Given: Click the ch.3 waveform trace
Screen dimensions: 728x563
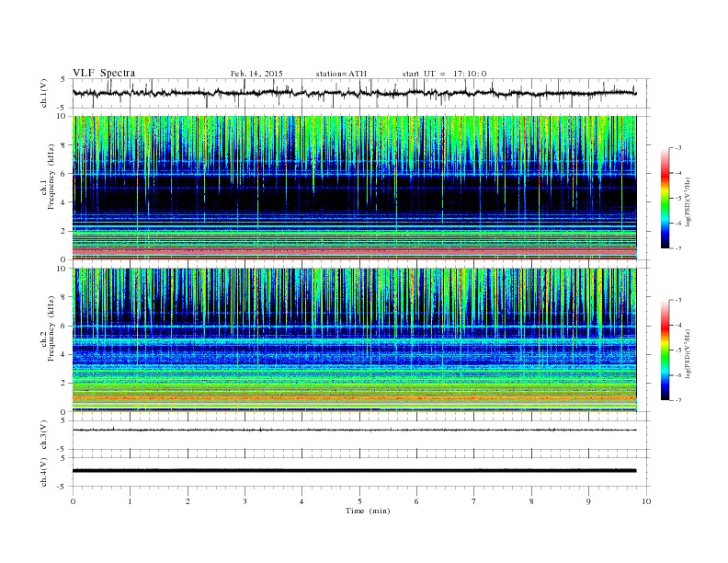Looking at the screenshot, I should tap(354, 431).
